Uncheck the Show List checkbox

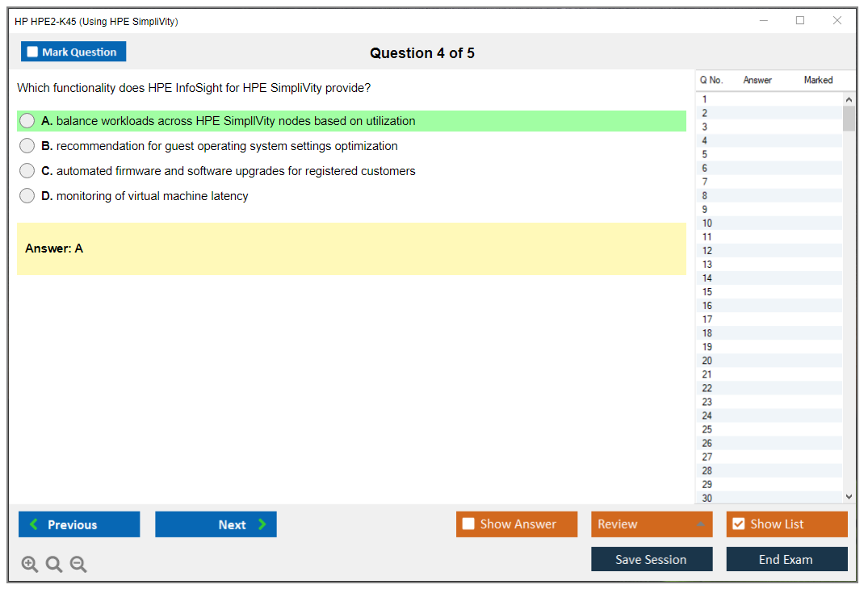(738, 524)
